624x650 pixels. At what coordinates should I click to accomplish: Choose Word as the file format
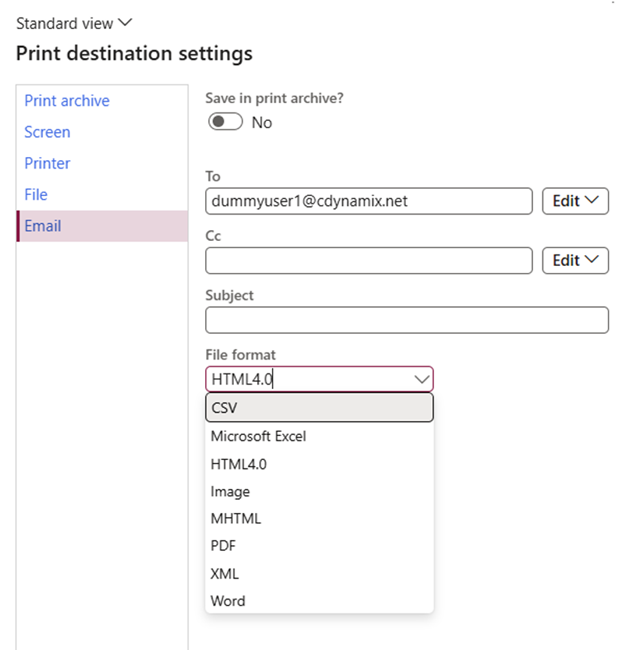click(x=319, y=601)
